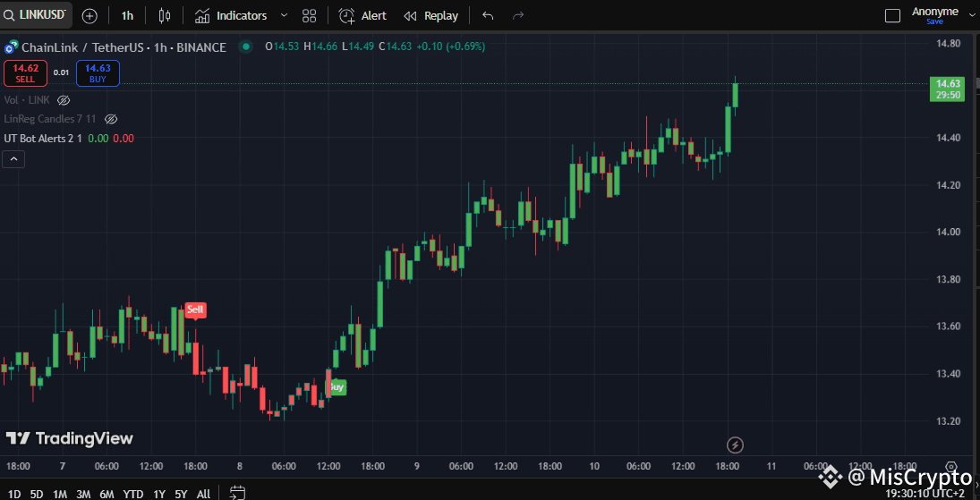The width and height of the screenshot is (980, 500).
Task: Add a compare symbol with the plus icon
Action: click(89, 16)
